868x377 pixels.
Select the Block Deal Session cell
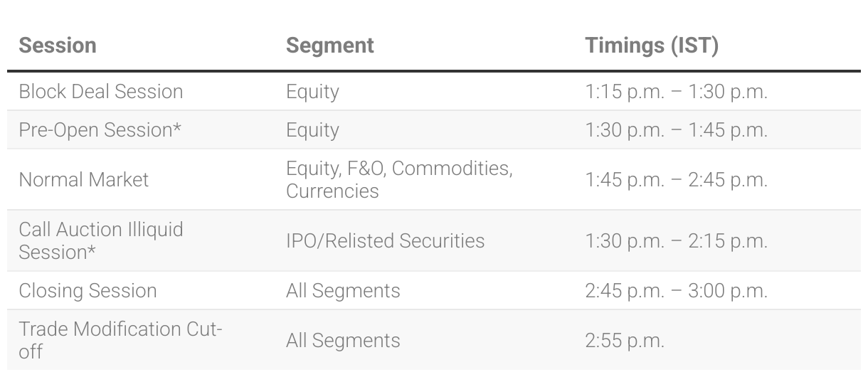(100, 92)
